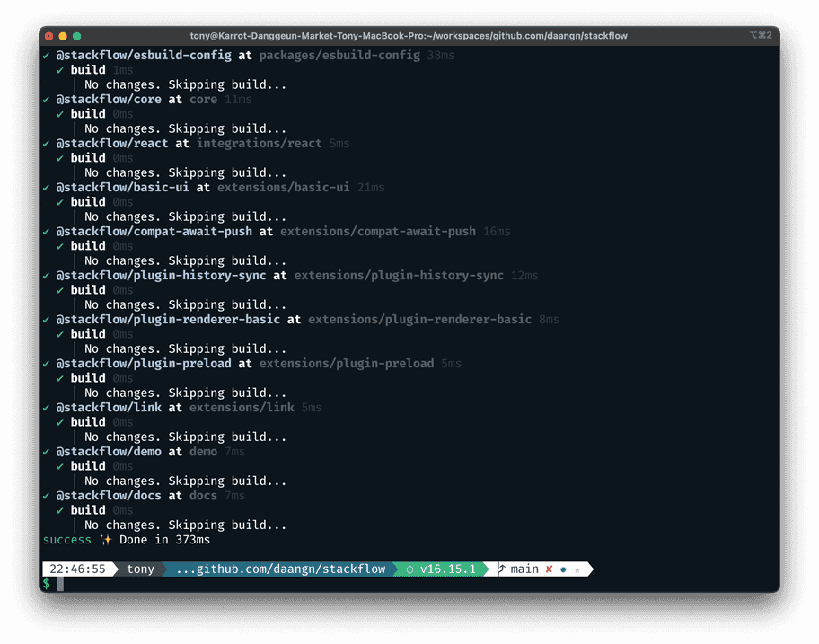Click the red X git status icon

(x=549, y=569)
